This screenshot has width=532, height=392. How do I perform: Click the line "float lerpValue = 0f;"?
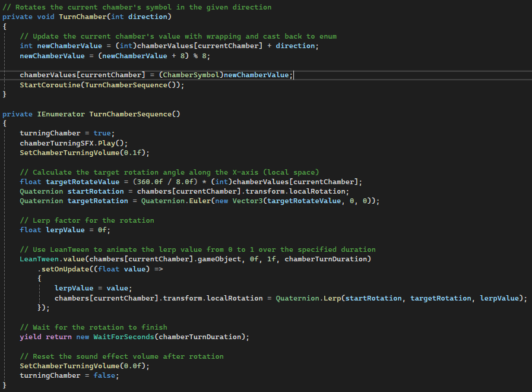[x=65, y=230]
